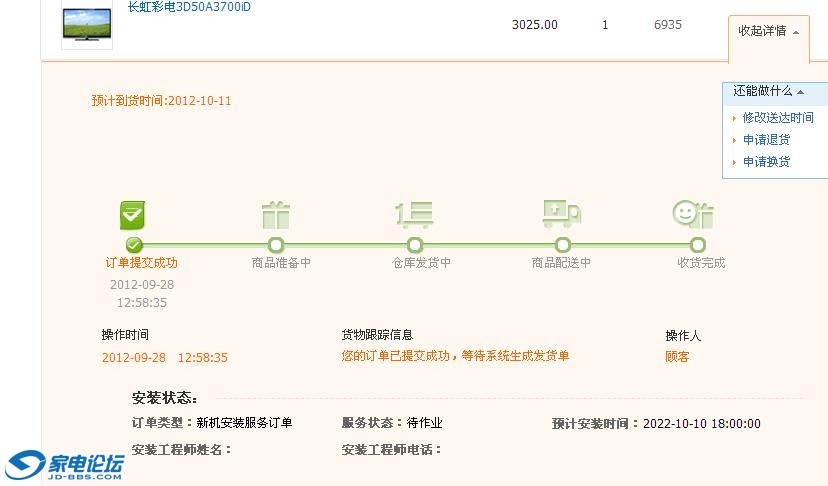This screenshot has height=486, width=828.
Task: Click the 商品配送中 progress node circle
Action: (x=562, y=245)
